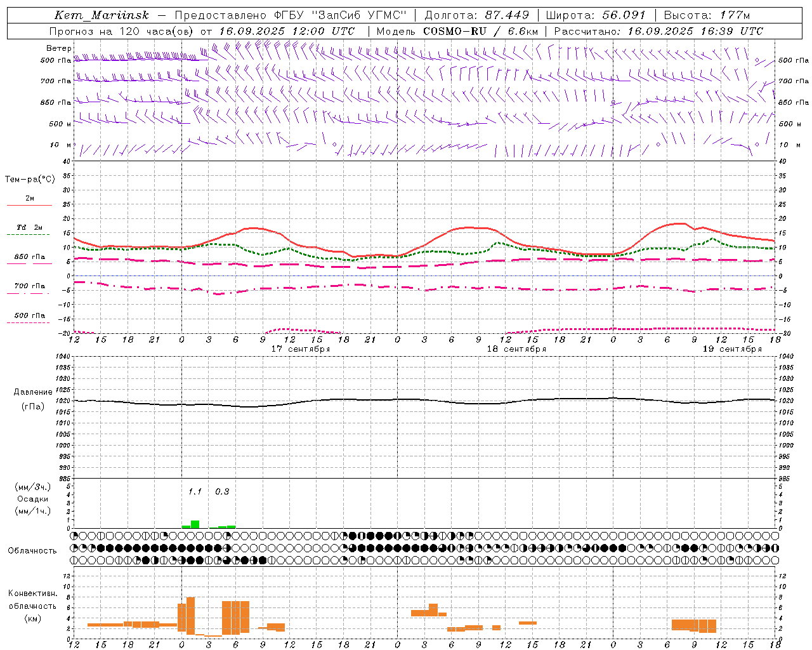
Task: Click the 'Модель COSMO-RU / 6.6км' text
Action: click(457, 31)
